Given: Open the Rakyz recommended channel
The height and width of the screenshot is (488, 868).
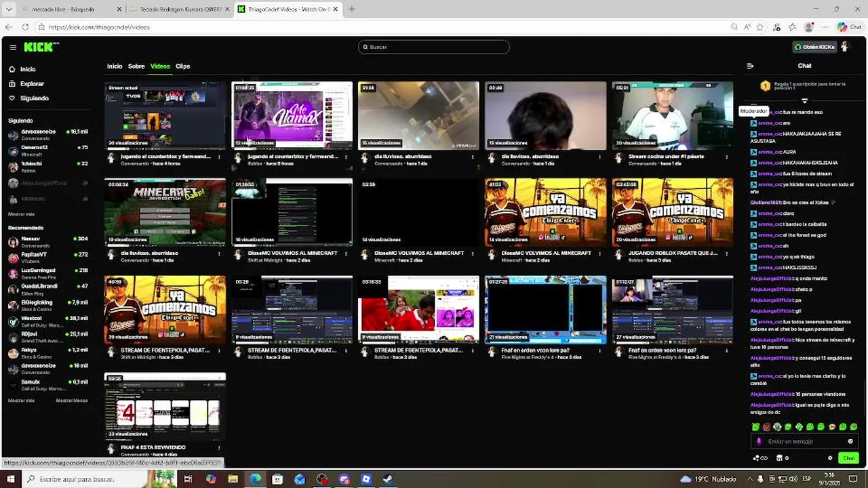Looking at the screenshot, I should pos(47,352).
